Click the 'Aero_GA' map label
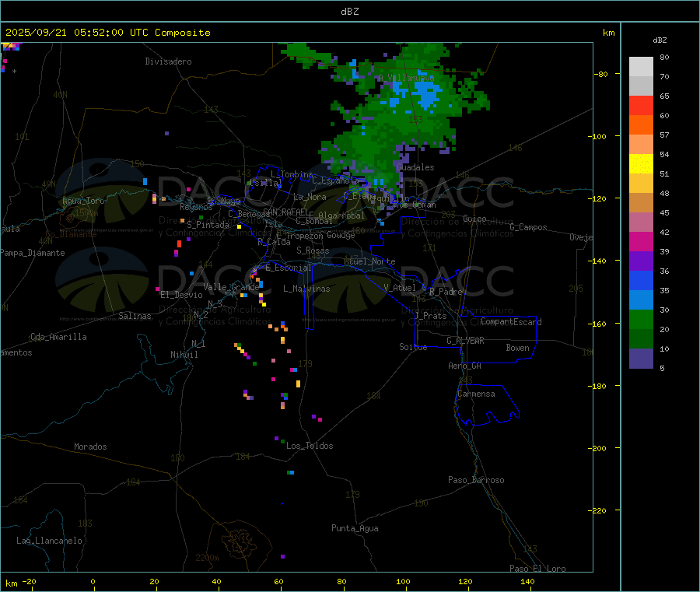Viewport: 700px width, 592px height. coord(464,366)
